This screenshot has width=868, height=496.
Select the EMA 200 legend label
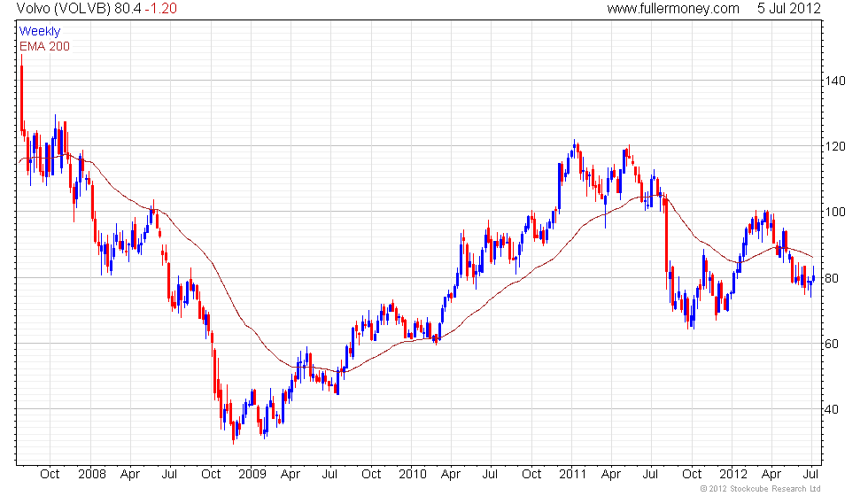pyautogui.click(x=45, y=46)
